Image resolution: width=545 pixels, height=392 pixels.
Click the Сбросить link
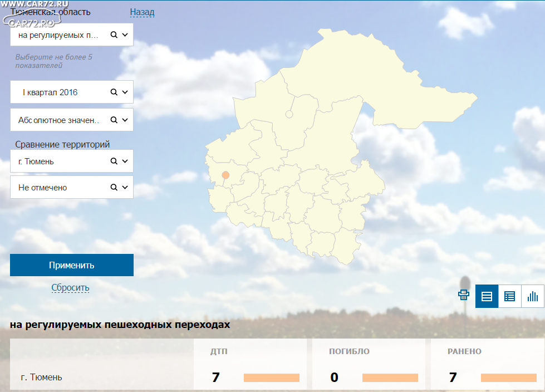click(x=70, y=288)
